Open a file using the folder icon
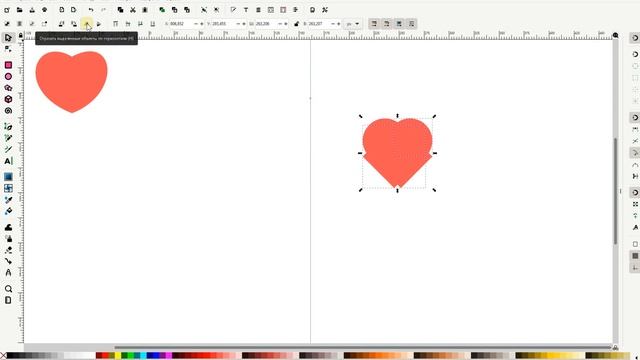 [19, 10]
